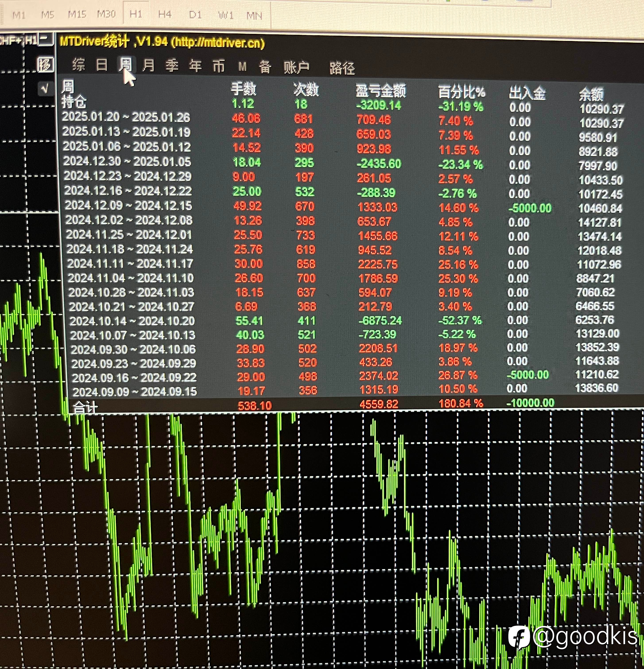Click the 合计 total row label
The image size is (644, 669).
tap(85, 407)
